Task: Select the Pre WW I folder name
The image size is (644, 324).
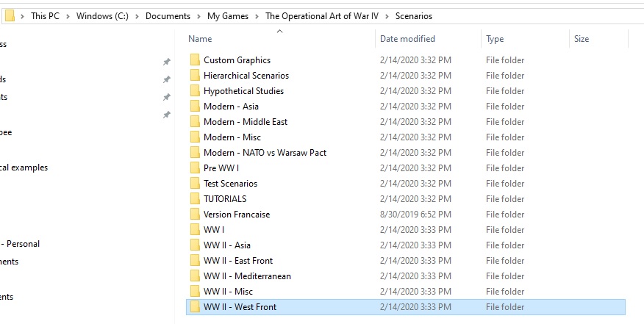Action: 221,168
